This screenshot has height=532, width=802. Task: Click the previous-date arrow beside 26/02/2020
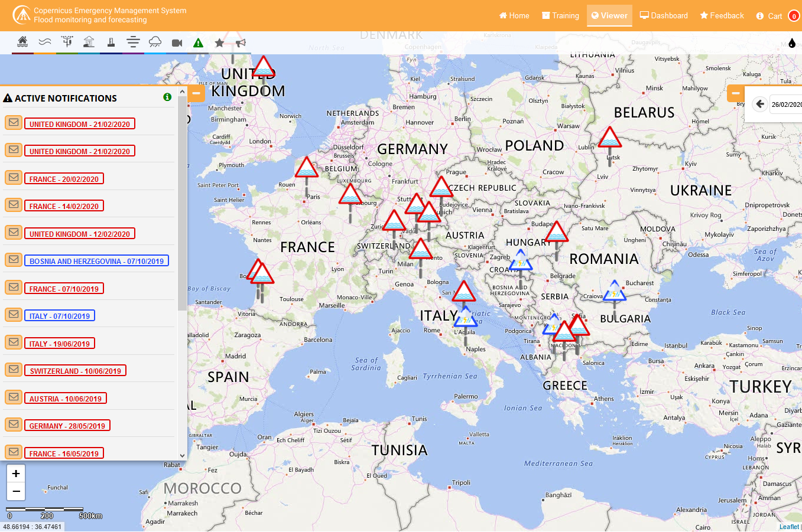click(x=760, y=104)
